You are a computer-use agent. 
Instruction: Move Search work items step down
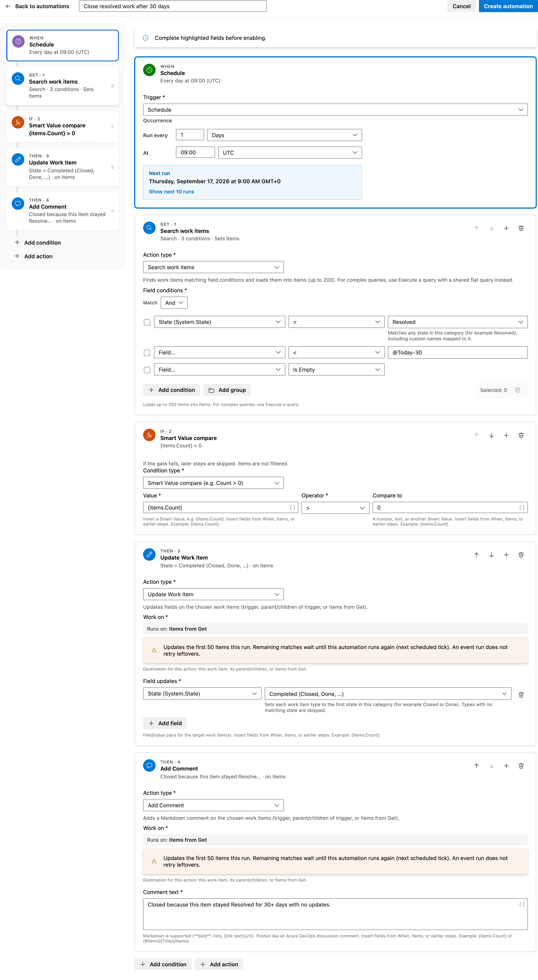point(491,228)
